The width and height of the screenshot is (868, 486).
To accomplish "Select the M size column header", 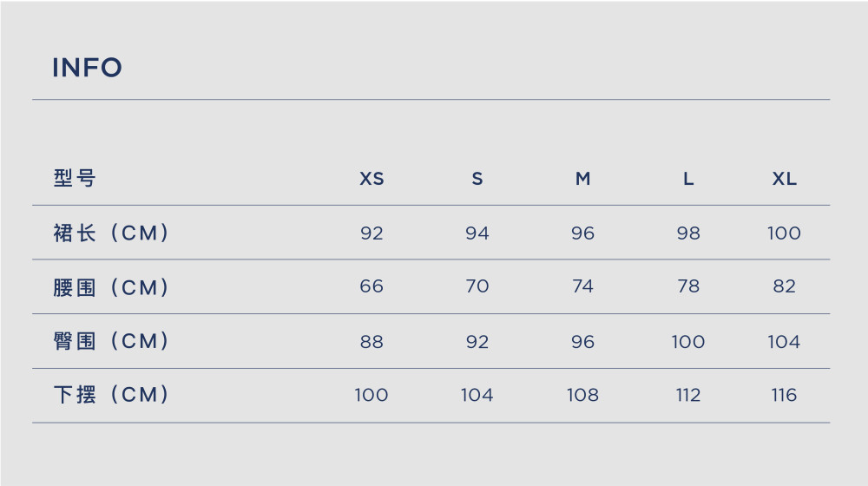I will point(583,179).
